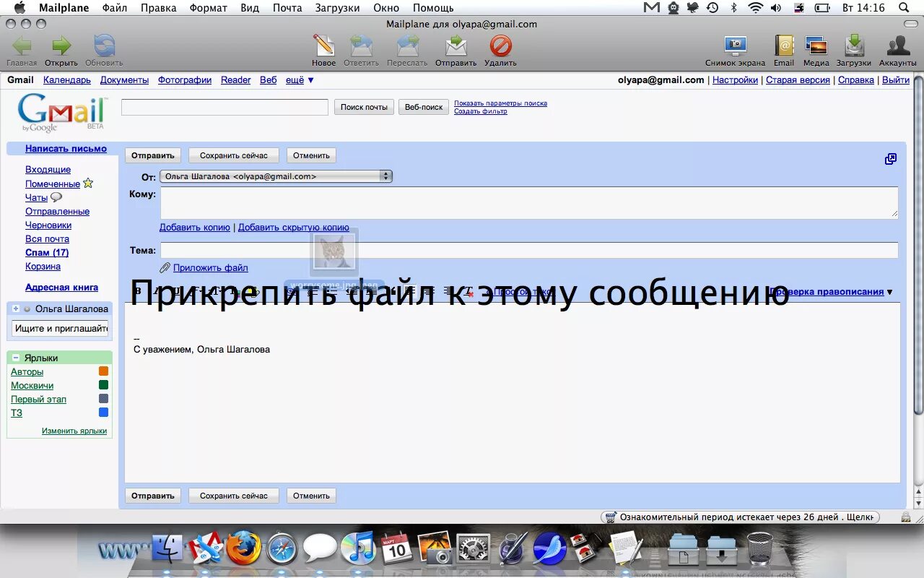Open the Адресная книга link
Screen dimensions: 924x578
[61, 288]
